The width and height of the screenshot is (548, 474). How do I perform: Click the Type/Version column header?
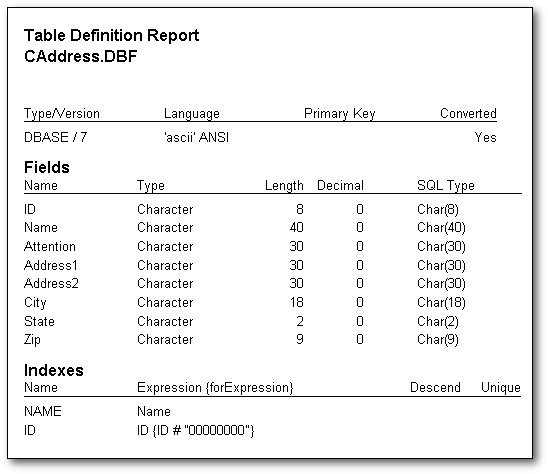[x=62, y=114]
